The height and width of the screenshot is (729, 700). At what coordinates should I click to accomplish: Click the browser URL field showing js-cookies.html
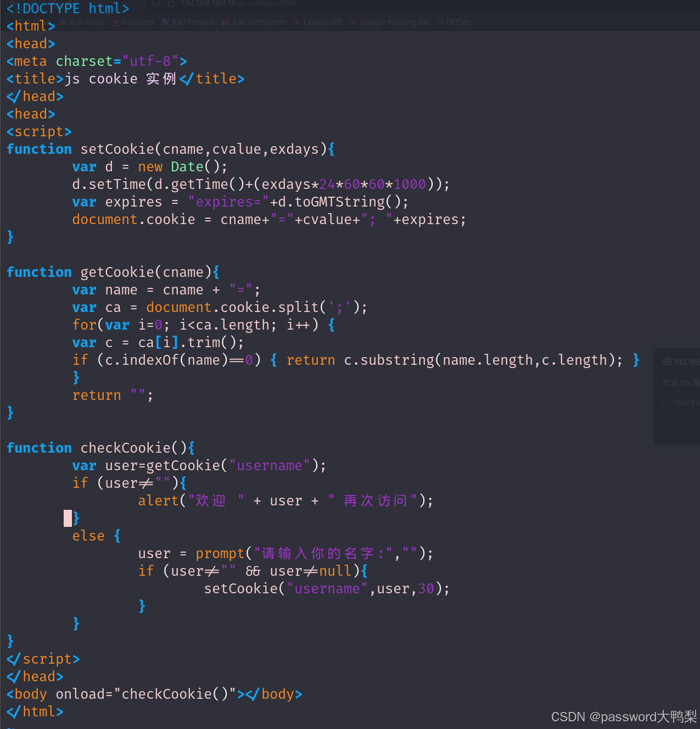[239, 3]
